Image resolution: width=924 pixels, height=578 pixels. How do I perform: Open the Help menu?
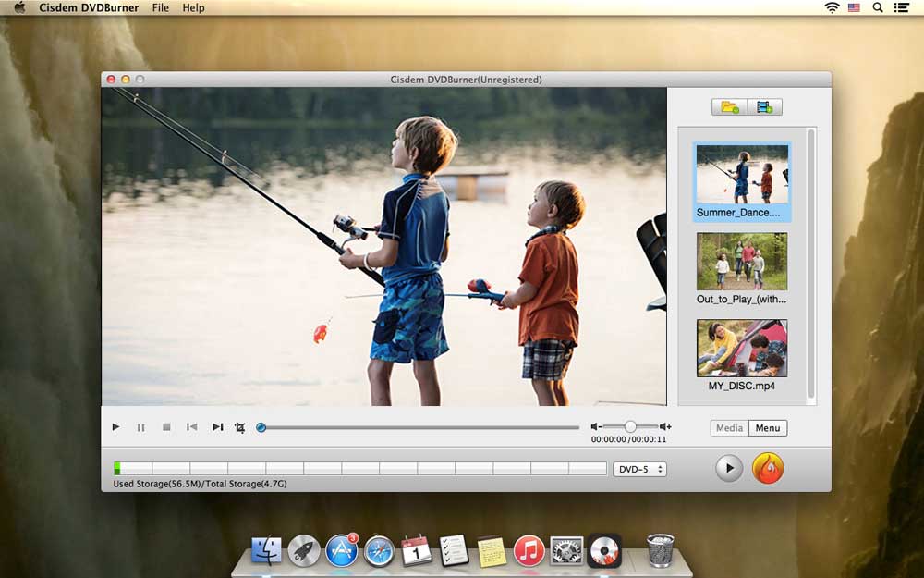point(193,7)
